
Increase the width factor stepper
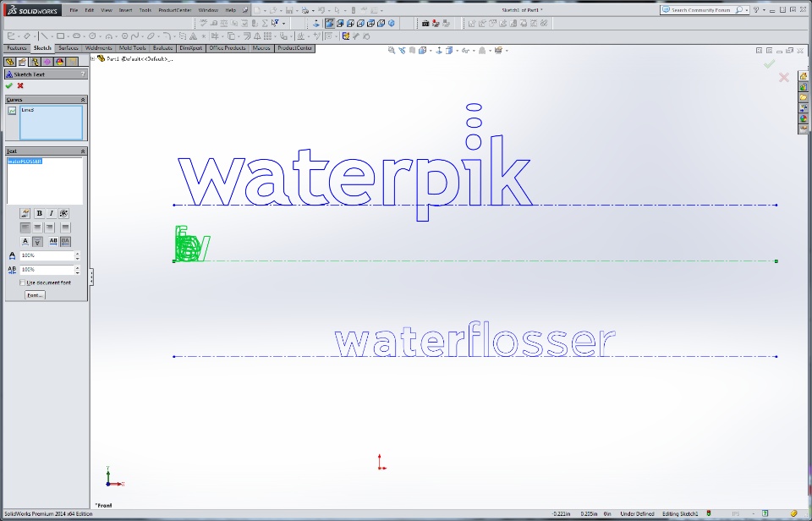pyautogui.click(x=77, y=253)
